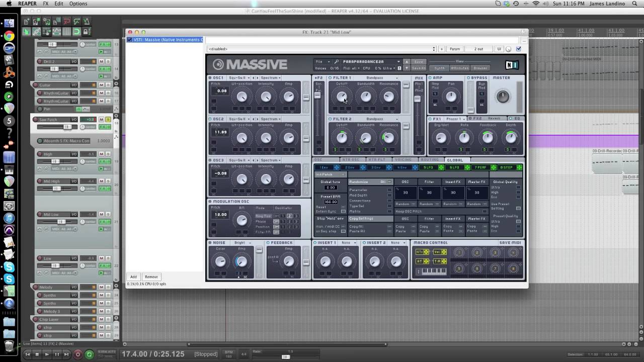
Task: Arm the Guitar track for recording
Action: 35,85
